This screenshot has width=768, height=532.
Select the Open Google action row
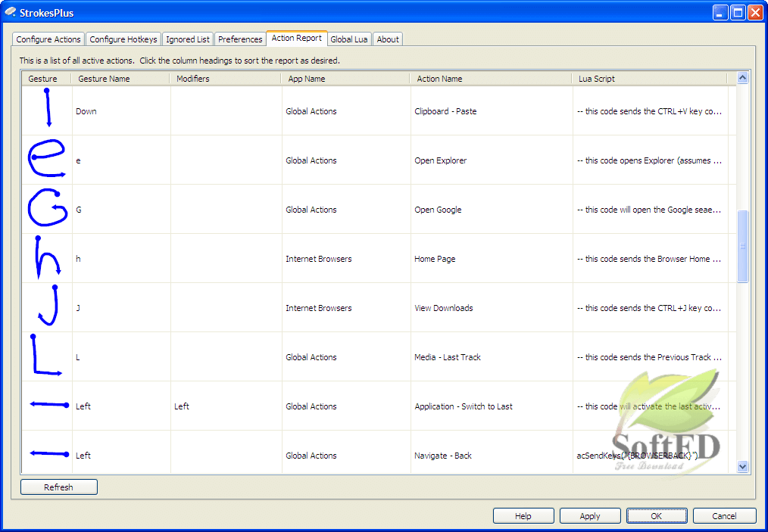[x=379, y=210]
